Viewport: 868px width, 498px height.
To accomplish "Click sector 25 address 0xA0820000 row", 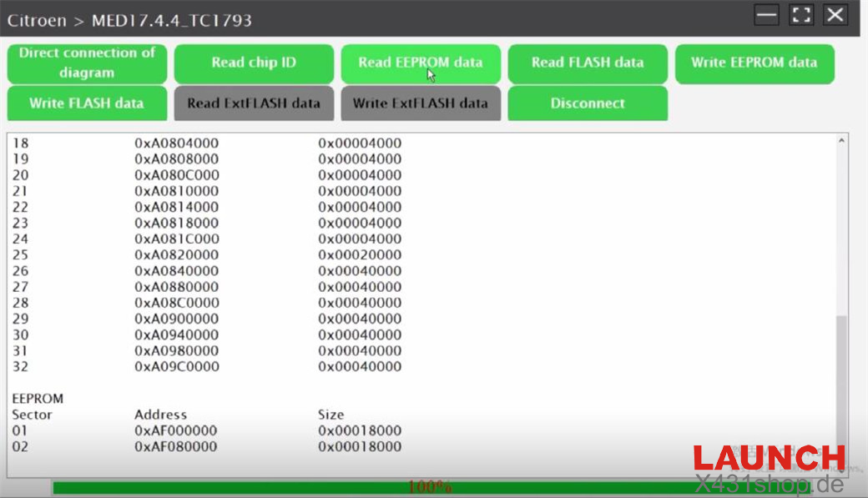I will (x=176, y=254).
